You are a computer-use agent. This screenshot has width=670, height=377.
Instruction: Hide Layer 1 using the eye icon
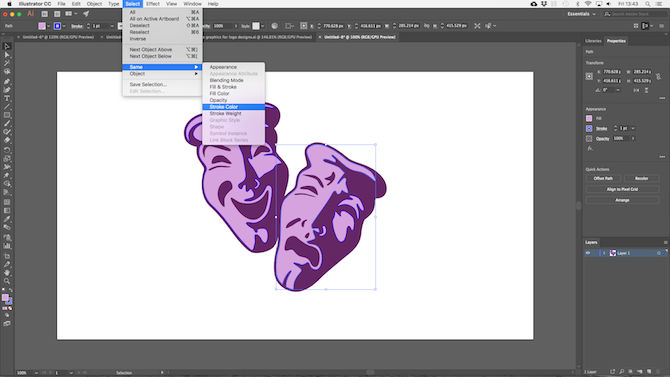[588, 253]
